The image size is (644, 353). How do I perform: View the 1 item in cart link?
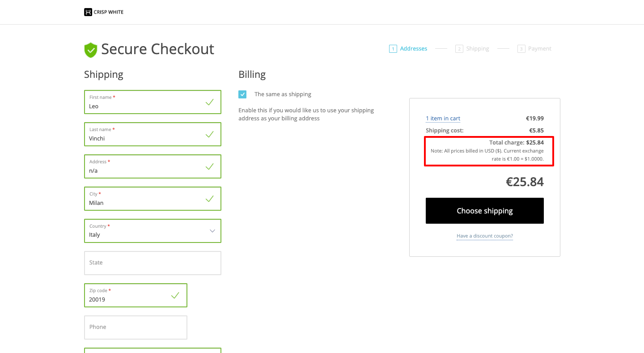[443, 119]
